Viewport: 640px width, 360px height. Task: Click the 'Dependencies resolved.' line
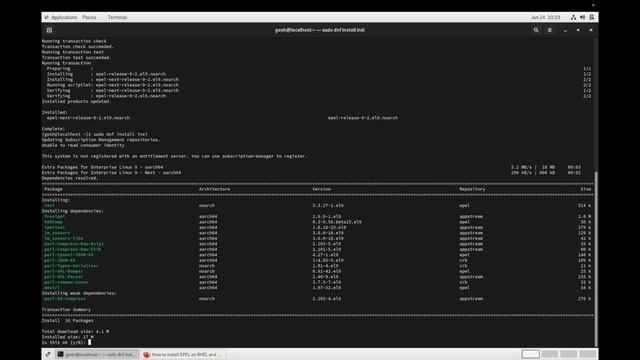click(70, 178)
